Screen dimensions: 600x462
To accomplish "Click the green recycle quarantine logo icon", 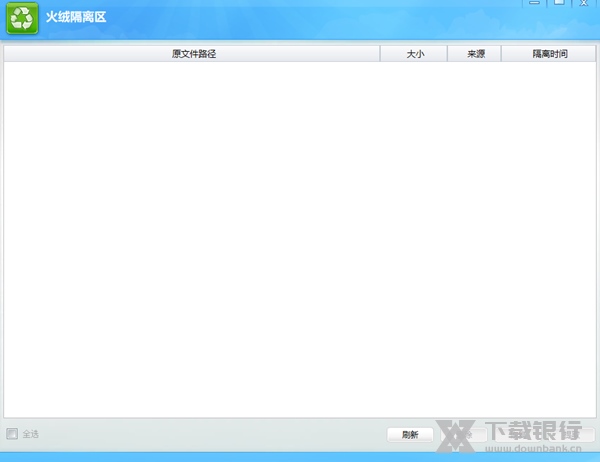I will [x=22, y=19].
